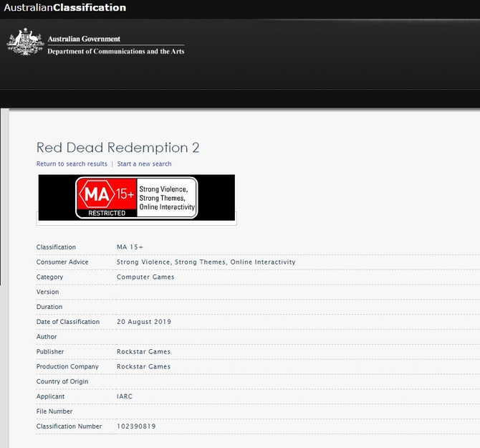Viewport: 480px width, 448px height.
Task: Click the Production Company value Rockstar Games
Action: (x=143, y=366)
